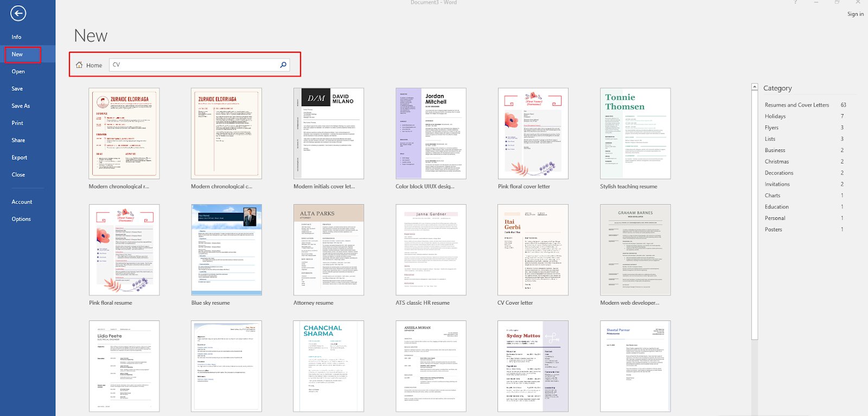Viewport: 868px width, 416px height.
Task: Click the Home house icon
Action: [x=80, y=65]
